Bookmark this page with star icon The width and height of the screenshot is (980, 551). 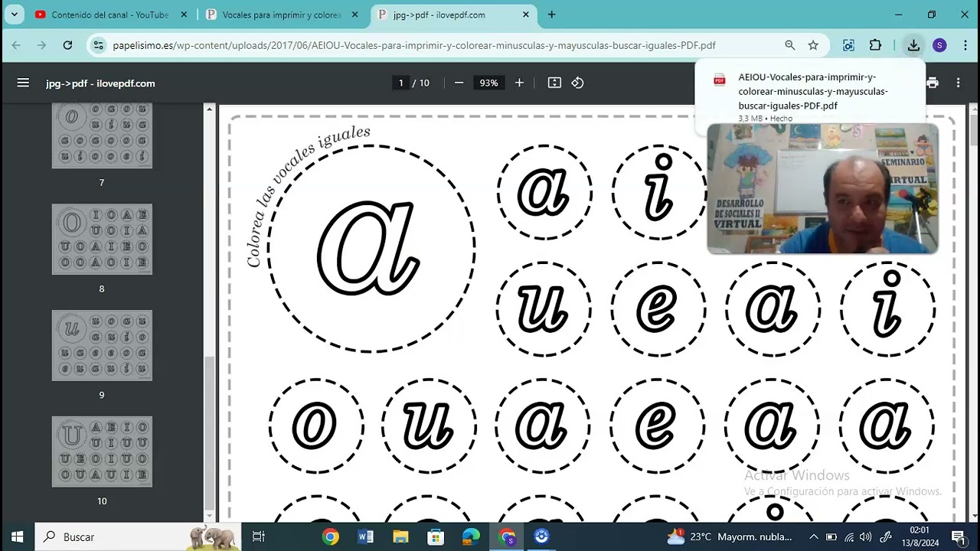(813, 45)
